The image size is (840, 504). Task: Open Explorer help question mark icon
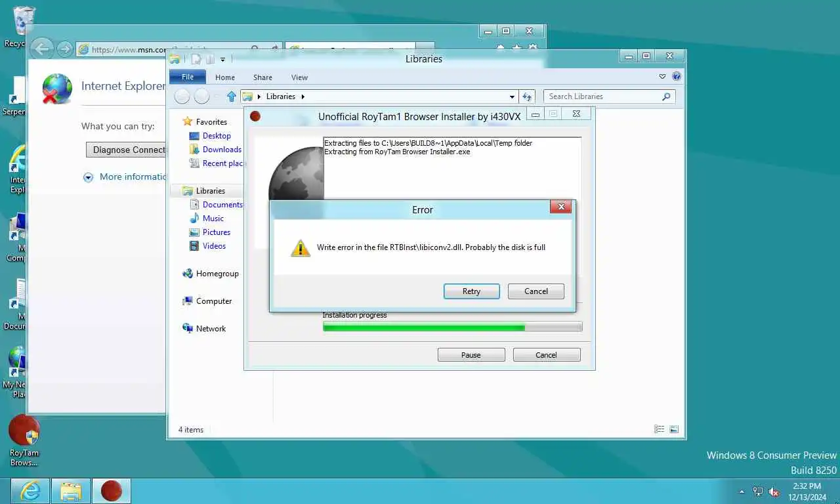click(x=677, y=77)
